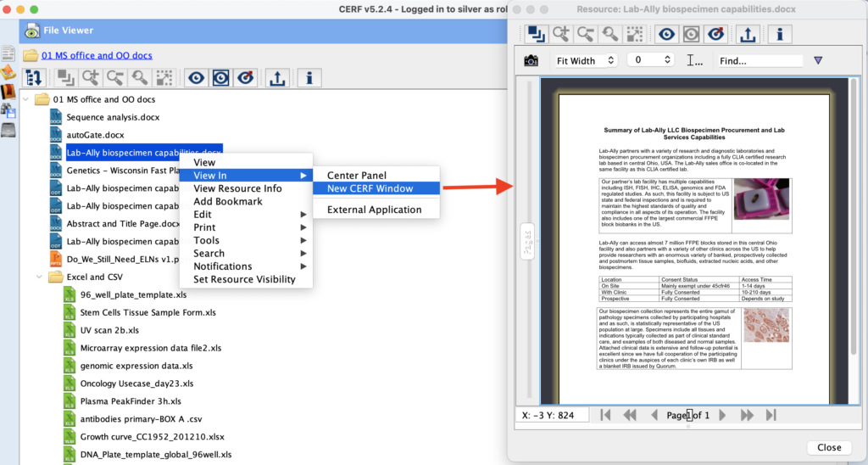Collapse the Excel and CSV folder
868x465 pixels.
pos(39,277)
